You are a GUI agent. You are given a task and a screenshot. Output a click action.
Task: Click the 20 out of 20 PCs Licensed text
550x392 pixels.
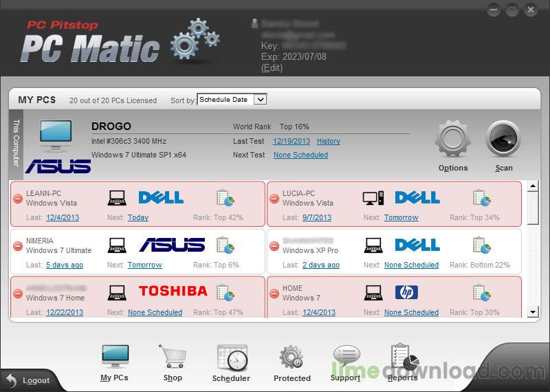(113, 100)
